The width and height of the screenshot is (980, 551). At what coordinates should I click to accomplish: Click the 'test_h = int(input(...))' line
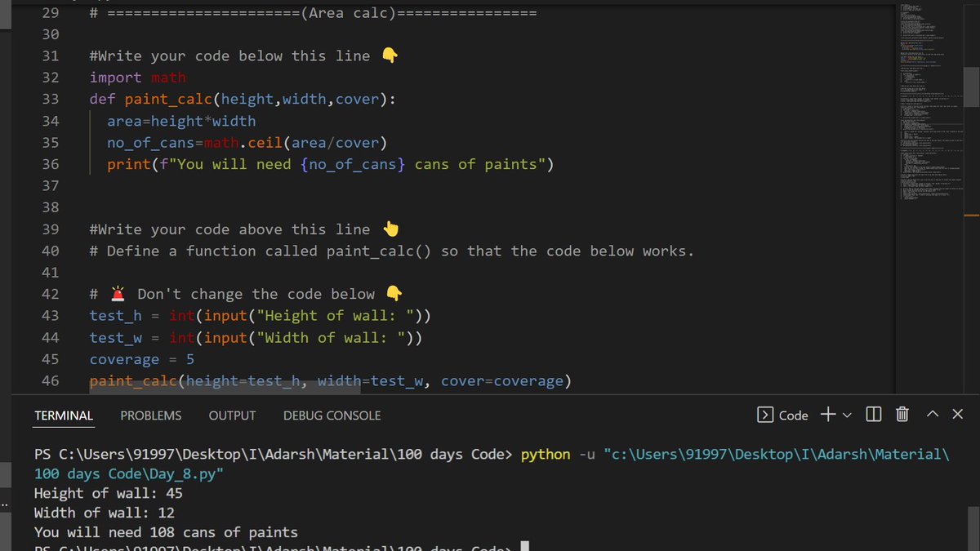(261, 316)
